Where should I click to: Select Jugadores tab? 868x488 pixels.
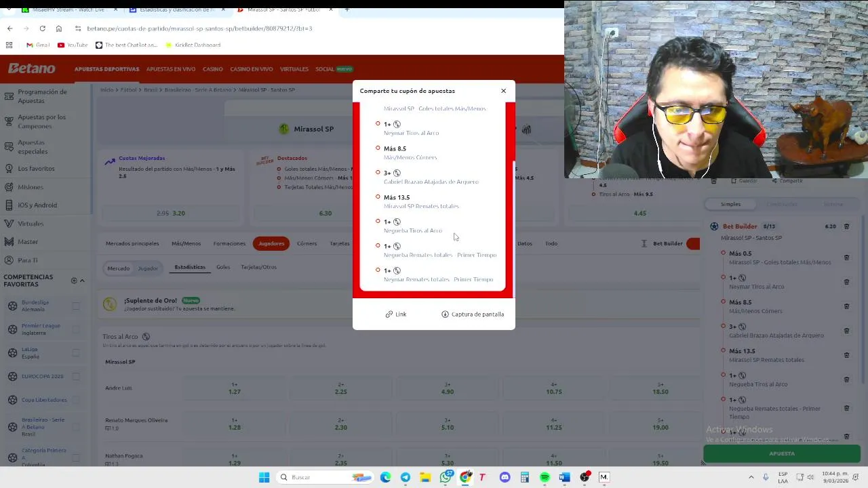[271, 243]
